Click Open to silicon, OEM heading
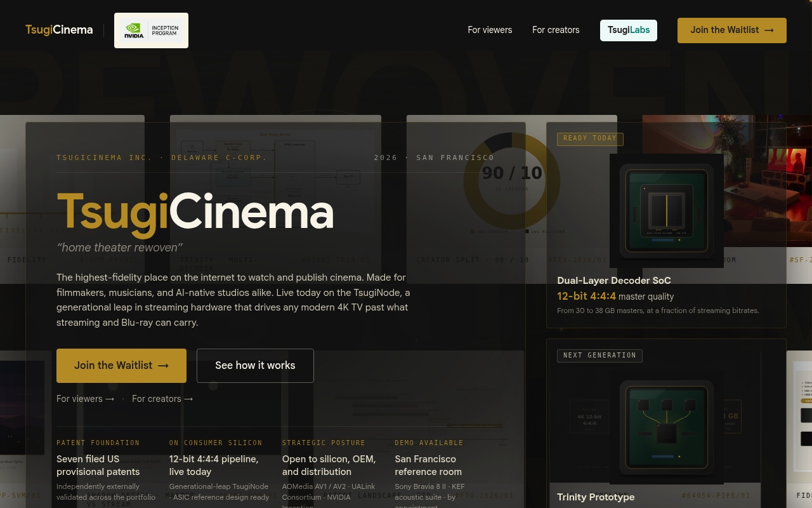This screenshot has height=508, width=812. click(x=329, y=465)
